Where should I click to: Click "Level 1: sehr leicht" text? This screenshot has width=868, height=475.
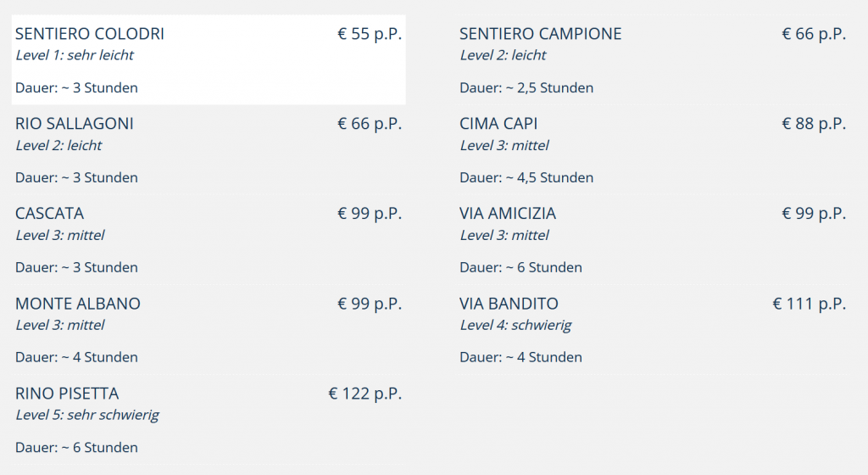coord(75,55)
